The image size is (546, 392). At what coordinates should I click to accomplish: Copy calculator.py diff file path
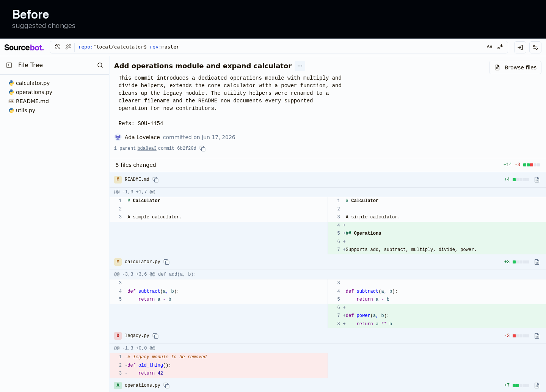coord(166,262)
